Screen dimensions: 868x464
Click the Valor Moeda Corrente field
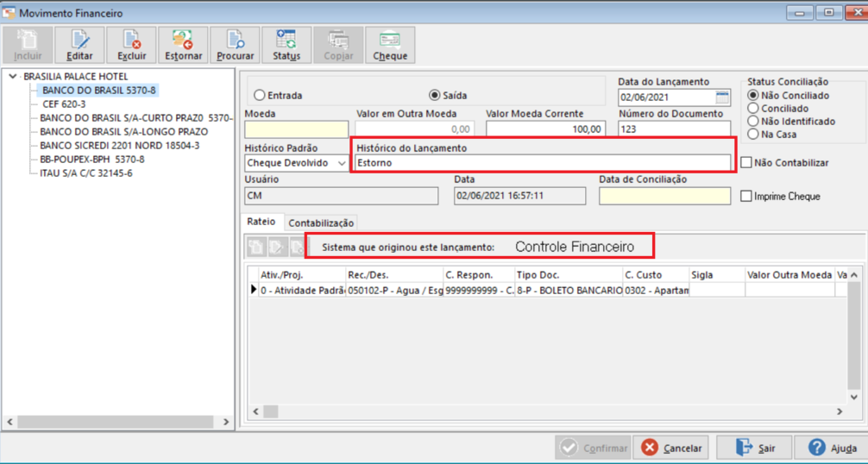pos(546,129)
